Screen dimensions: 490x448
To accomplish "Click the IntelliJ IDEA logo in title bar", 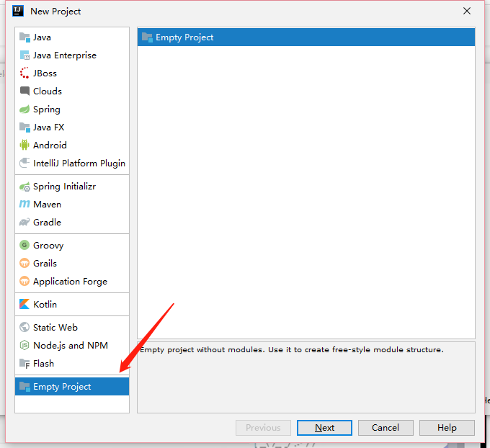I will (x=18, y=11).
